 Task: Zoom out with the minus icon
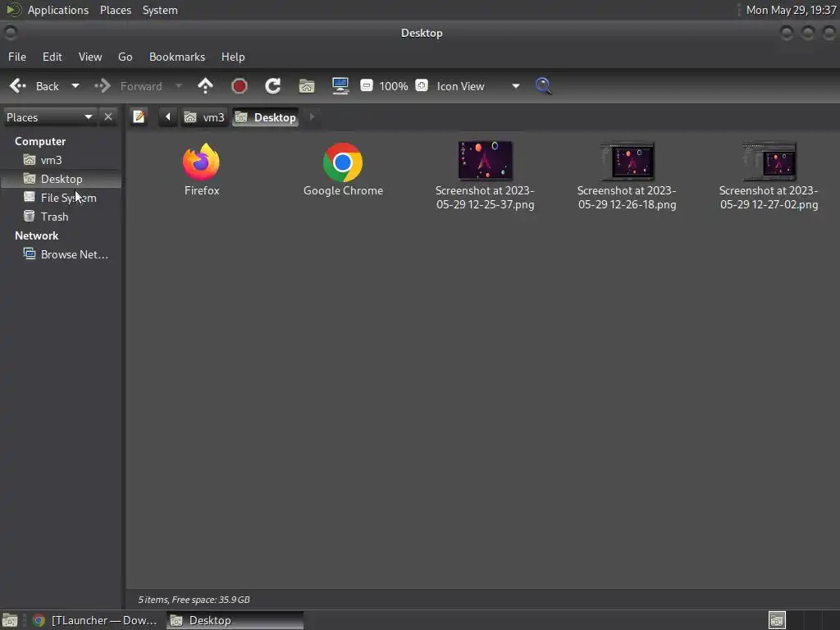click(367, 85)
